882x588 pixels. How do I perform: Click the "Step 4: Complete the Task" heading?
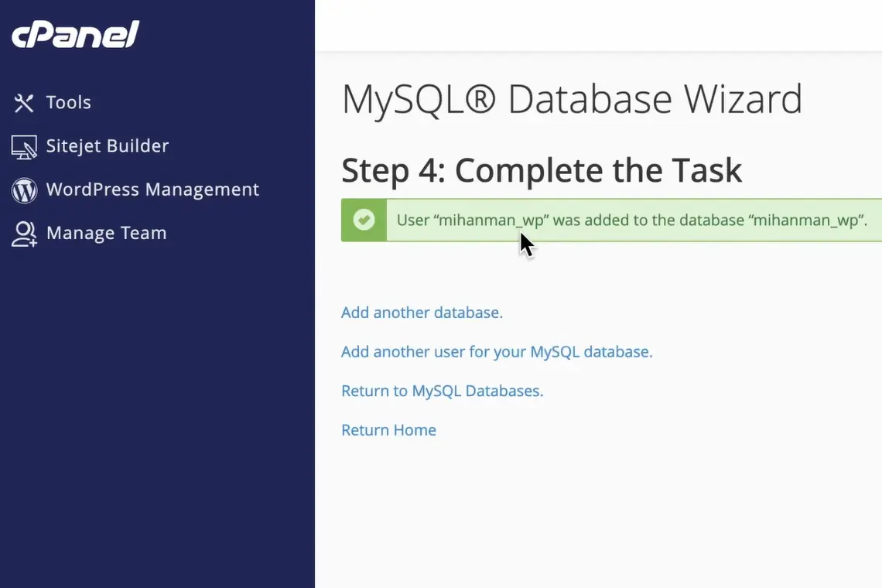point(542,171)
